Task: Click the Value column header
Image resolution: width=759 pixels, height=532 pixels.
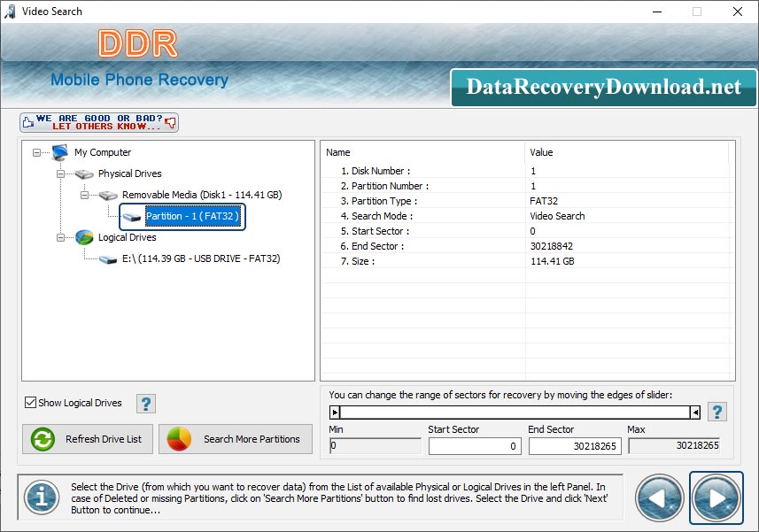Action: click(627, 152)
